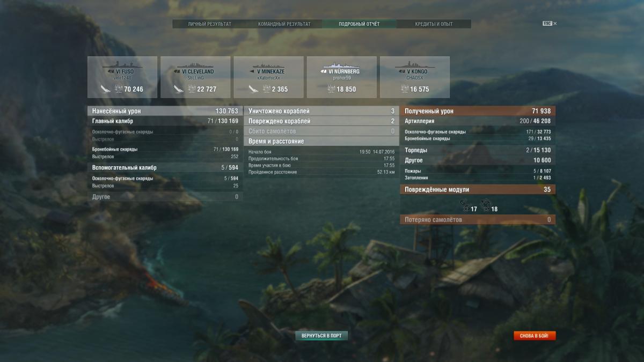This screenshot has height=362, width=644.
Task: Click the Полученный урон header row
Action: [478, 111]
